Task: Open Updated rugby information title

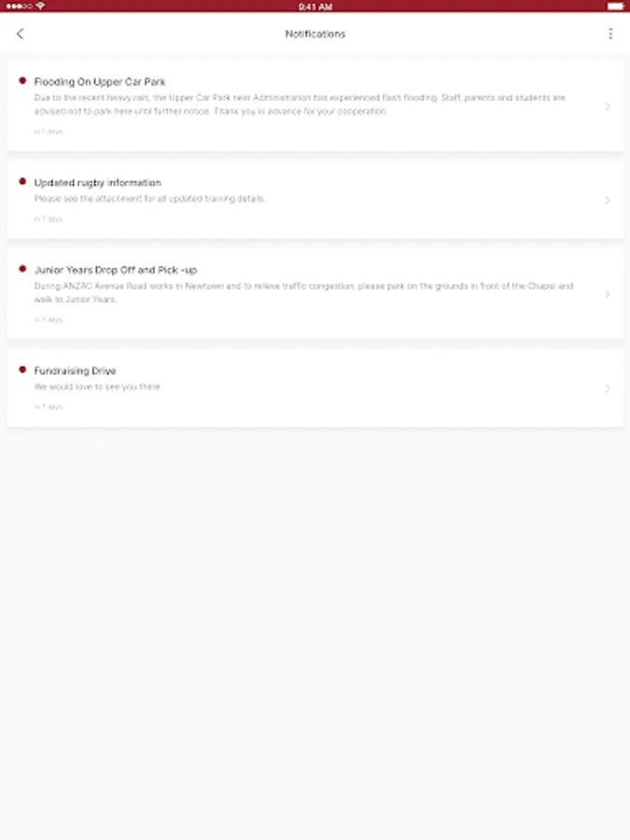Action: pos(97,183)
